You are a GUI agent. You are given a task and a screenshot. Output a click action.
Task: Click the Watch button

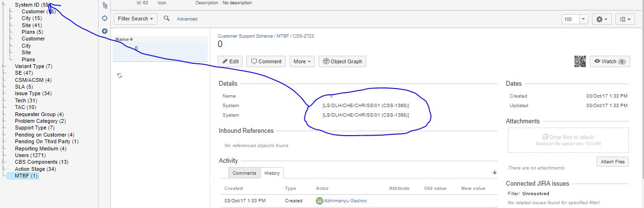(x=610, y=61)
